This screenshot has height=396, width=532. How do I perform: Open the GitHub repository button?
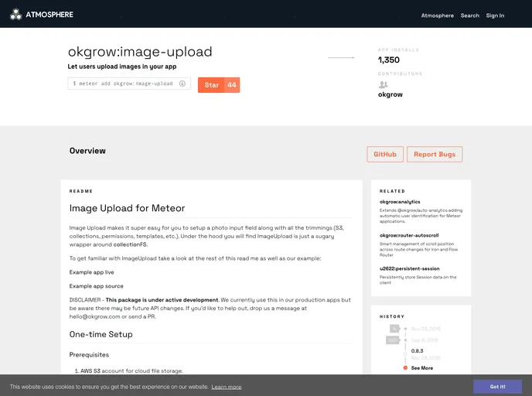pos(385,155)
